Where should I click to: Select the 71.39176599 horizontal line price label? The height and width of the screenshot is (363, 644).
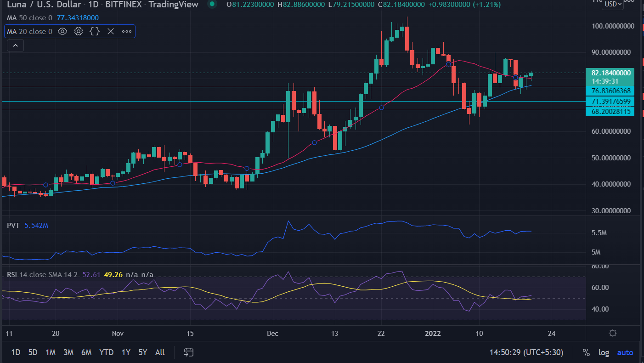(x=610, y=101)
